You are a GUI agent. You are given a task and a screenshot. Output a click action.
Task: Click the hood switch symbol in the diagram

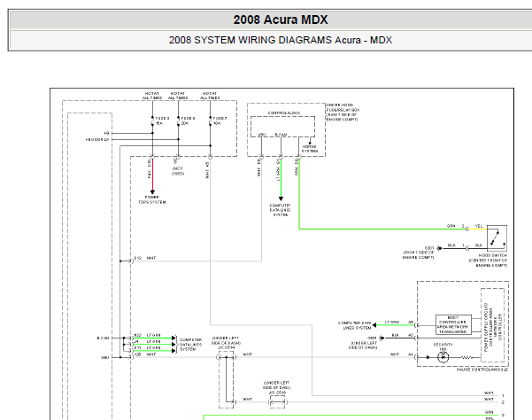497,238
